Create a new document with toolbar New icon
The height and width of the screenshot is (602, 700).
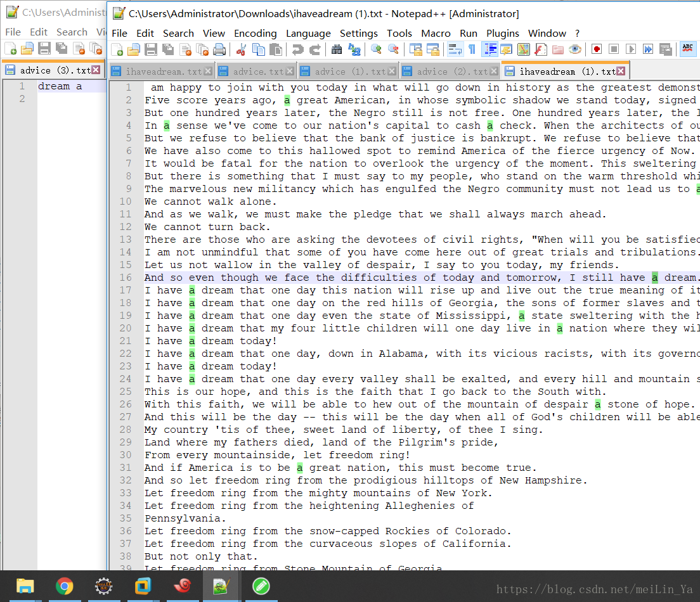pos(117,49)
